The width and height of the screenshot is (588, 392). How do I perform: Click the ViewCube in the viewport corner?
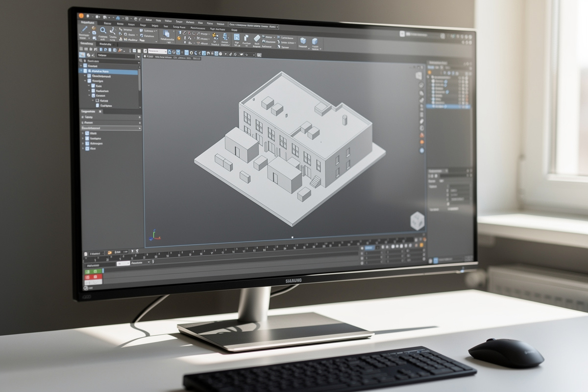416,220
